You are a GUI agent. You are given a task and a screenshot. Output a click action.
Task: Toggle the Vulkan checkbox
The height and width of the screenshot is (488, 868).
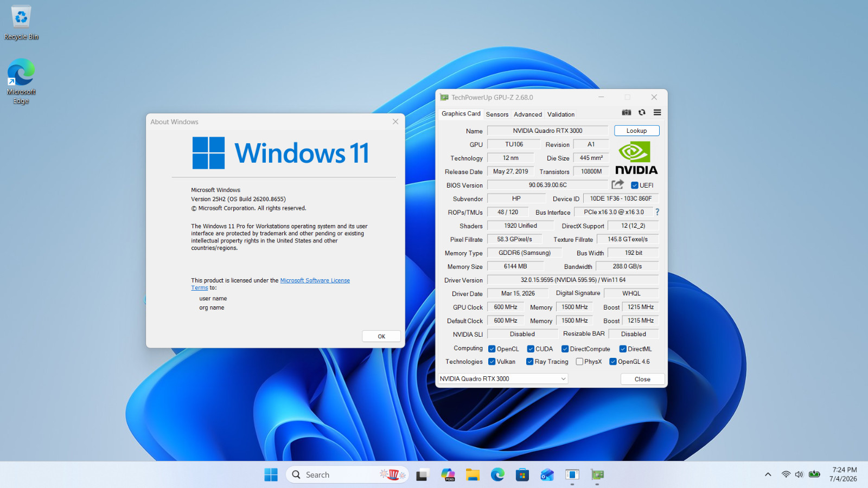tap(492, 362)
